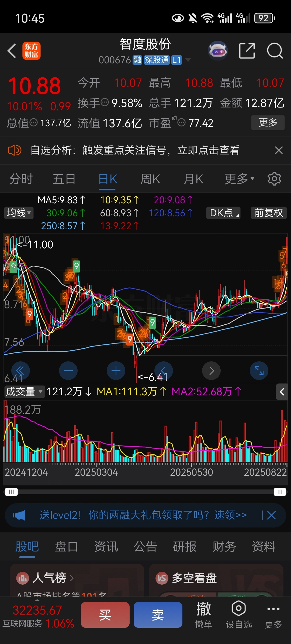Zoom in the K-line chart

pyautogui.click(x=116, y=371)
